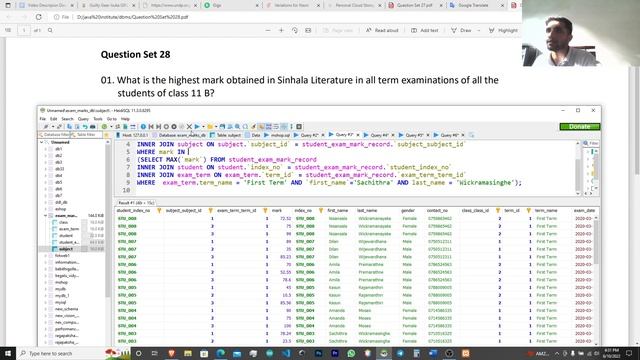Click the Draw button in PDF toolbar
Image resolution: width=640 pixels, height=360 pixels.
461,30
